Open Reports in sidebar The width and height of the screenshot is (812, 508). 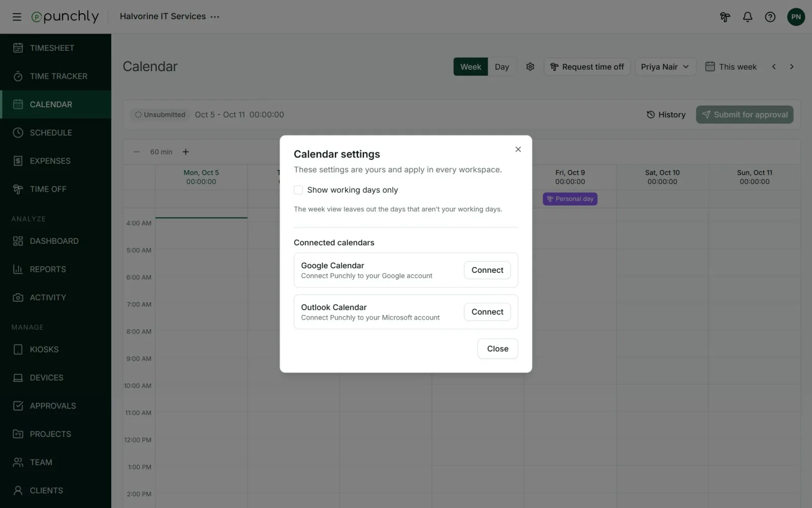[x=56, y=269]
